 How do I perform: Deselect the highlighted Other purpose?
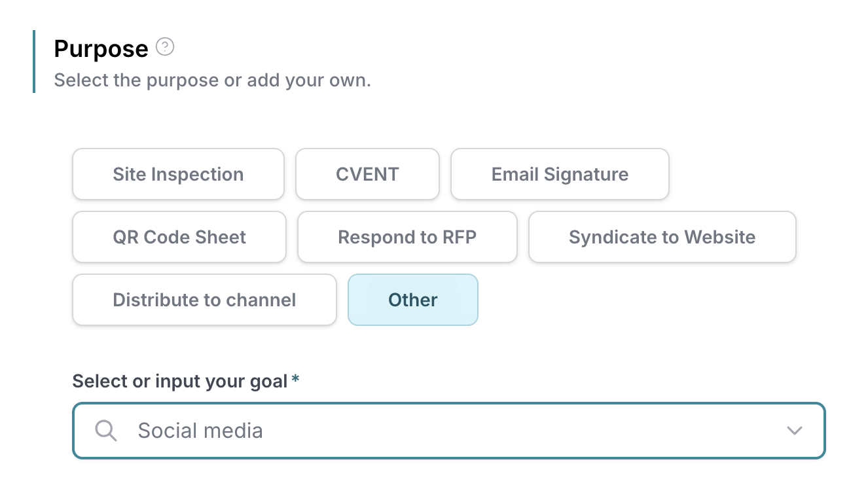pos(413,300)
